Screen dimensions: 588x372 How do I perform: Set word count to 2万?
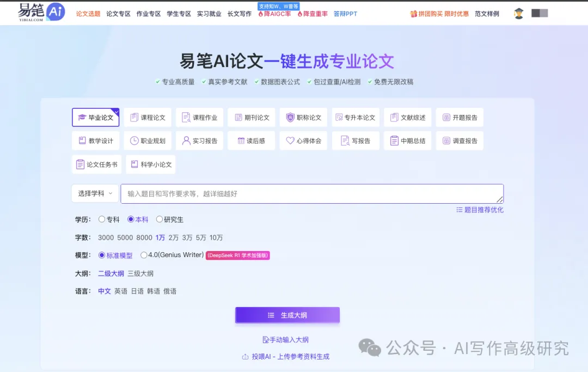(x=173, y=238)
